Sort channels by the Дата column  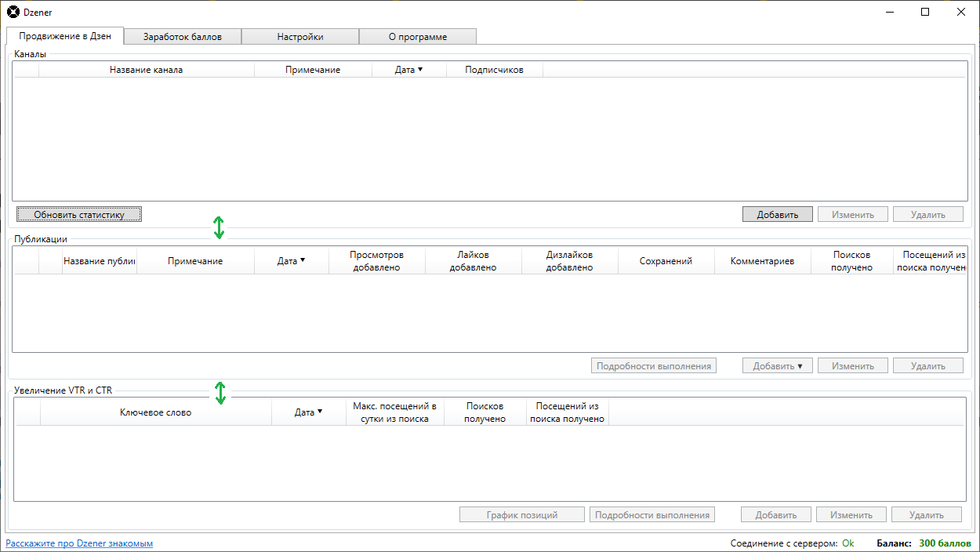[x=409, y=70]
